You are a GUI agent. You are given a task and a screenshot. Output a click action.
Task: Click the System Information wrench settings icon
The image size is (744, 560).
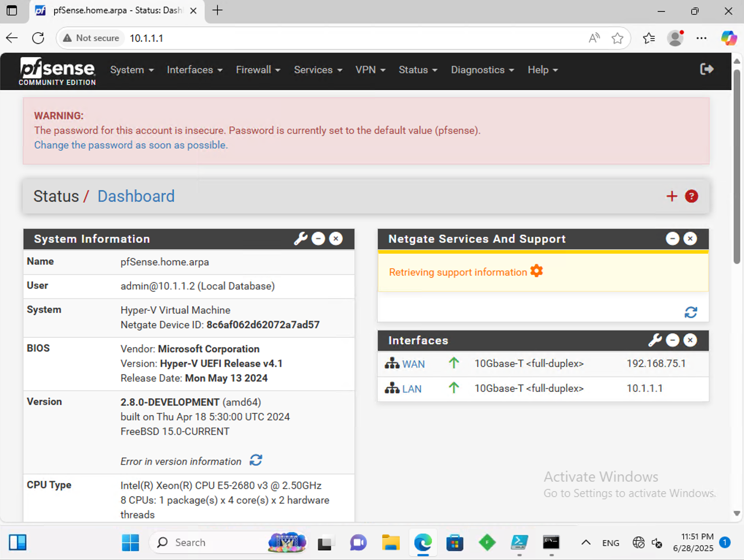(x=300, y=239)
